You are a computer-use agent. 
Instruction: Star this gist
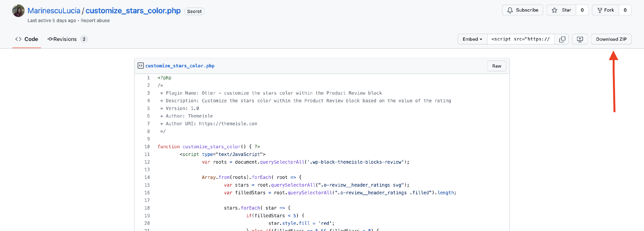point(561,10)
